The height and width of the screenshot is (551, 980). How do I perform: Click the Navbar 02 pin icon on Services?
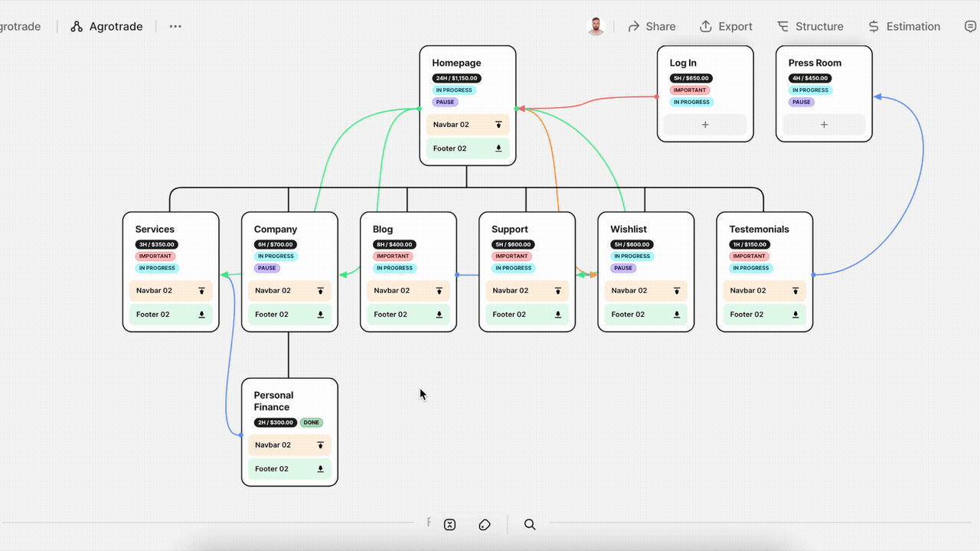[201, 291]
